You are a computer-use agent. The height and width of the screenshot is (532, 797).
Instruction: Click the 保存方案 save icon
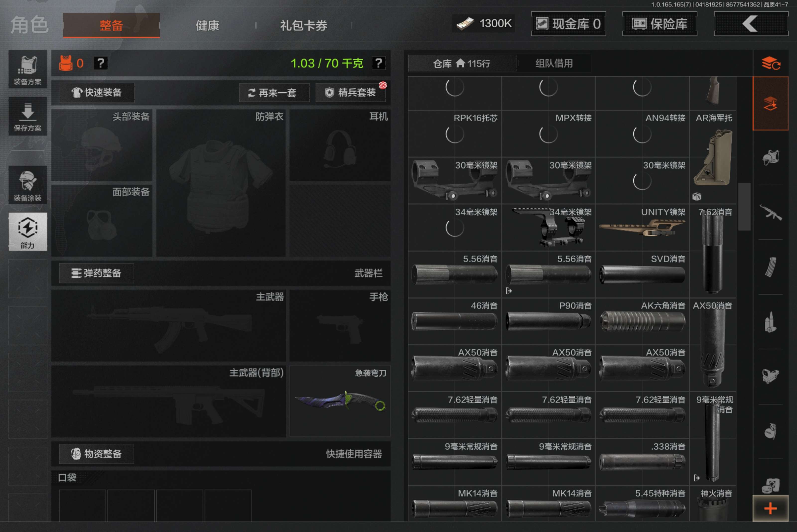point(27,116)
